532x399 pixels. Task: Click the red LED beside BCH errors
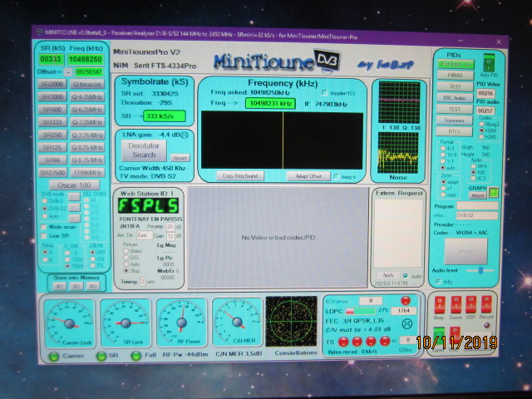405,300
